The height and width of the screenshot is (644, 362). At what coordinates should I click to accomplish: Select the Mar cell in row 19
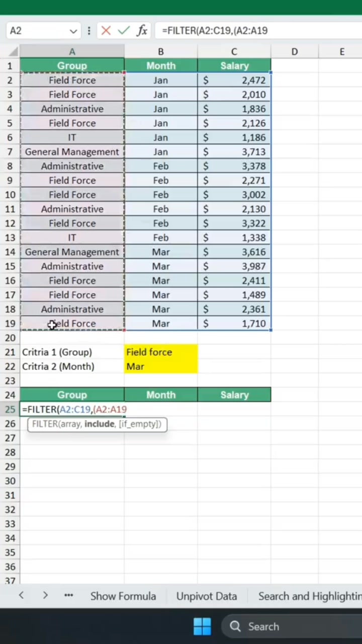coord(161,324)
